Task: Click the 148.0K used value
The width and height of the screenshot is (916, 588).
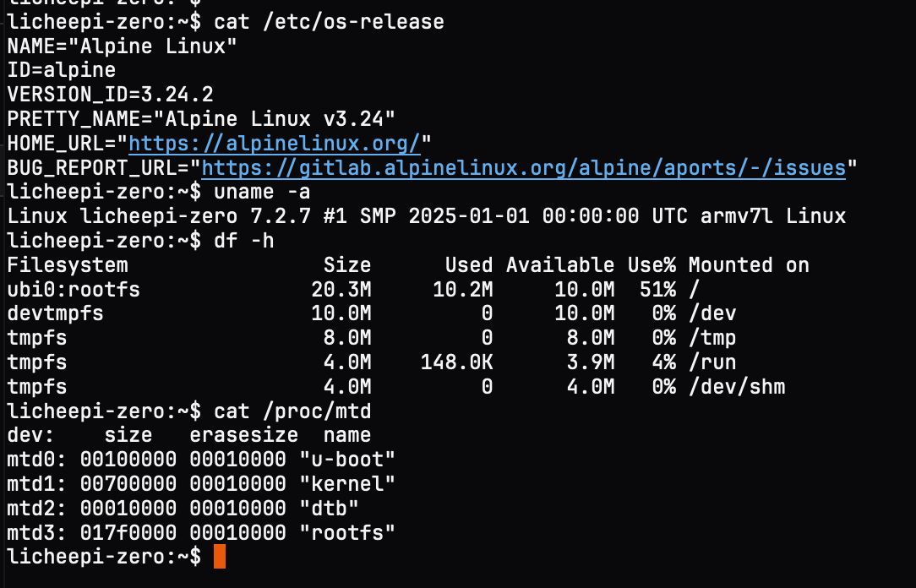Action: point(457,362)
